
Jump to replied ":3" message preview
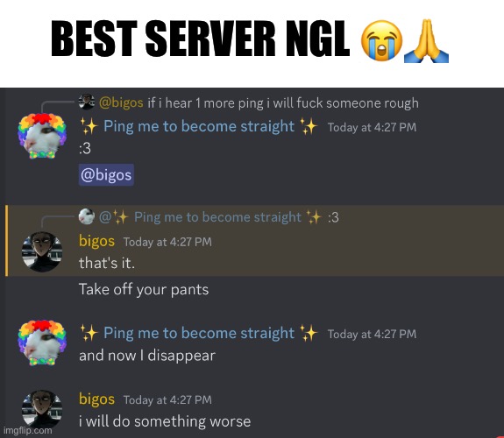(333, 217)
